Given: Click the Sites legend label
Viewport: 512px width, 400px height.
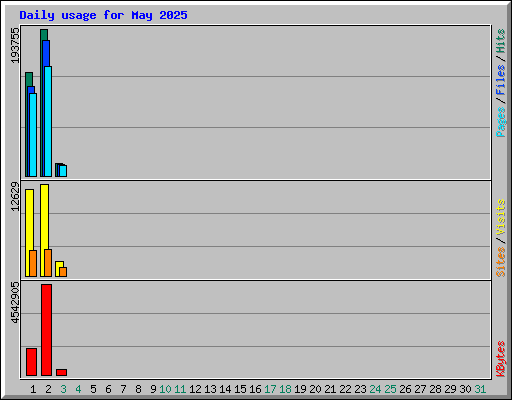Looking at the screenshot, I should 501,262.
